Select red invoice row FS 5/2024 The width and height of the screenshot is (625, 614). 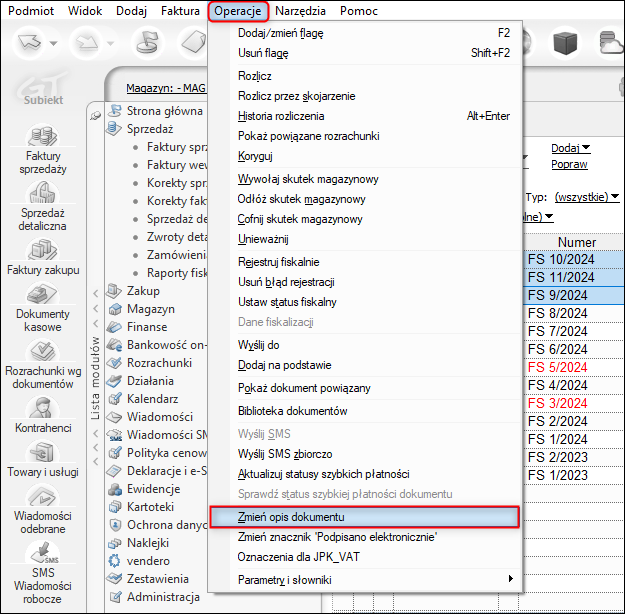574,367
